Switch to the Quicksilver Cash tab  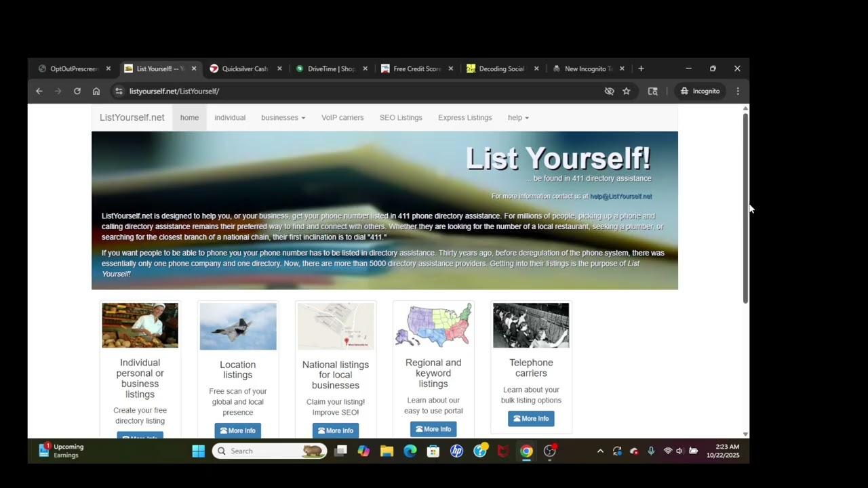click(x=244, y=68)
